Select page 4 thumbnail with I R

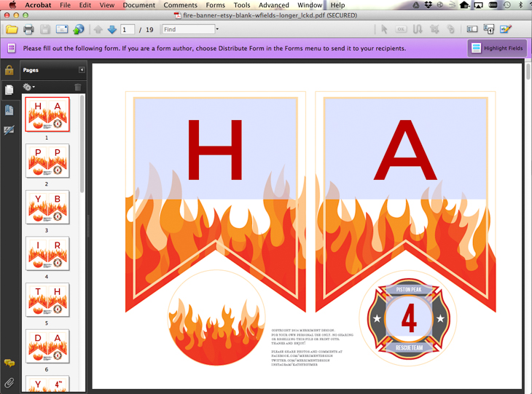point(47,253)
